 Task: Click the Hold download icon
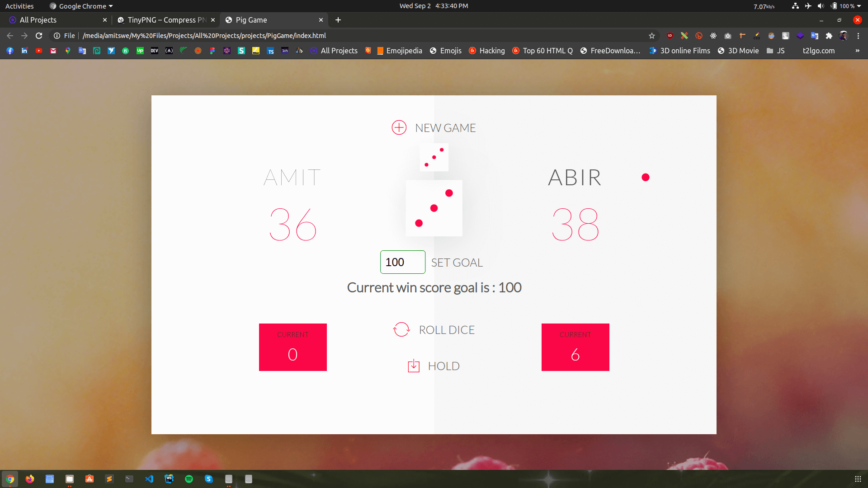pyautogui.click(x=413, y=366)
